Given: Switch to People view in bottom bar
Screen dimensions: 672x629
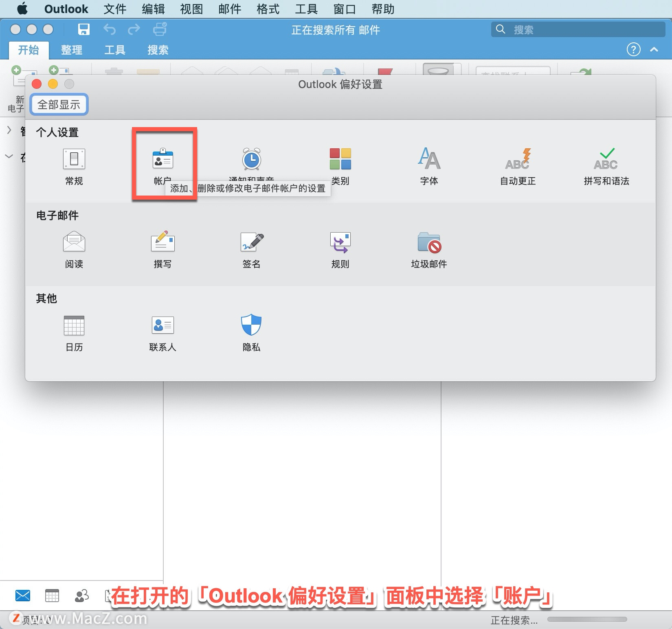Looking at the screenshot, I should tap(82, 596).
